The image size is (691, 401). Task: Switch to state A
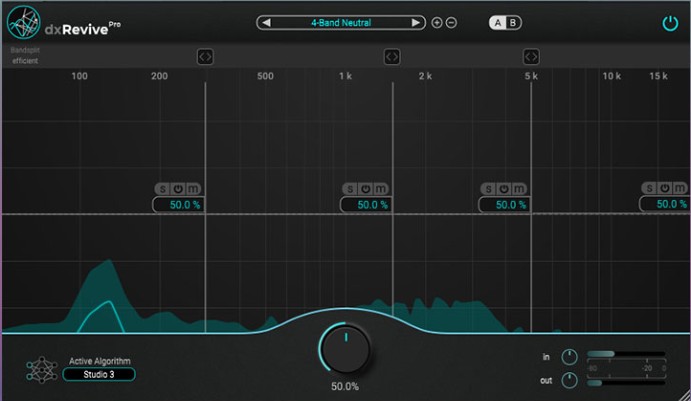click(498, 22)
